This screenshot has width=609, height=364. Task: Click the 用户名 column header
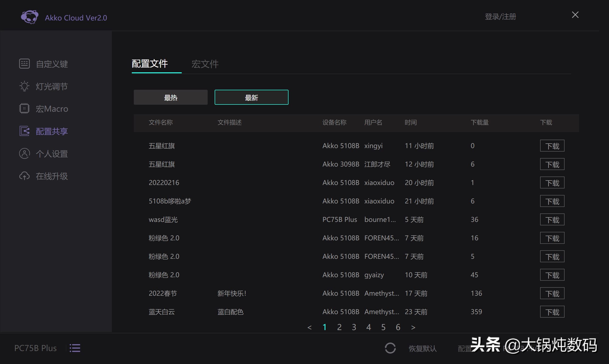[373, 122]
